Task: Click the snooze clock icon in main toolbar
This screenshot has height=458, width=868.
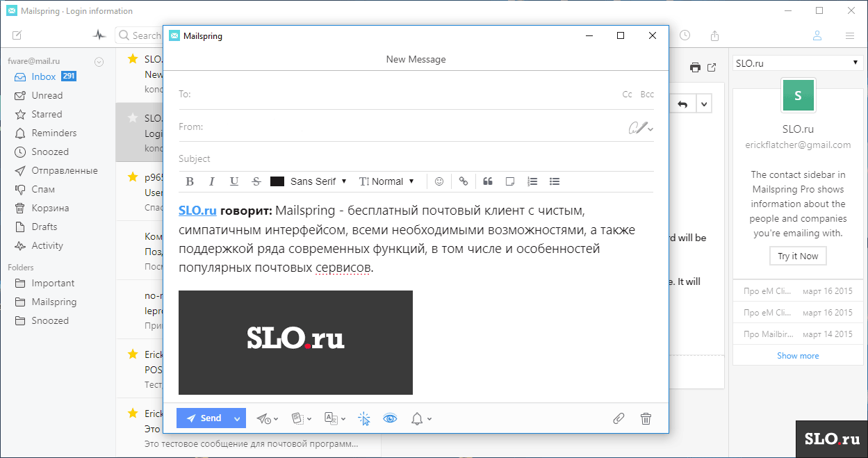Action: pyautogui.click(x=685, y=35)
